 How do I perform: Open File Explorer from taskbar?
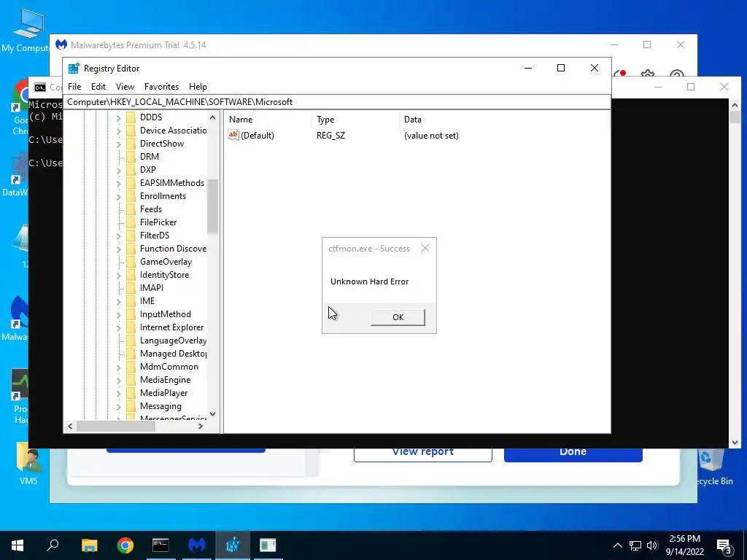[x=89, y=545]
